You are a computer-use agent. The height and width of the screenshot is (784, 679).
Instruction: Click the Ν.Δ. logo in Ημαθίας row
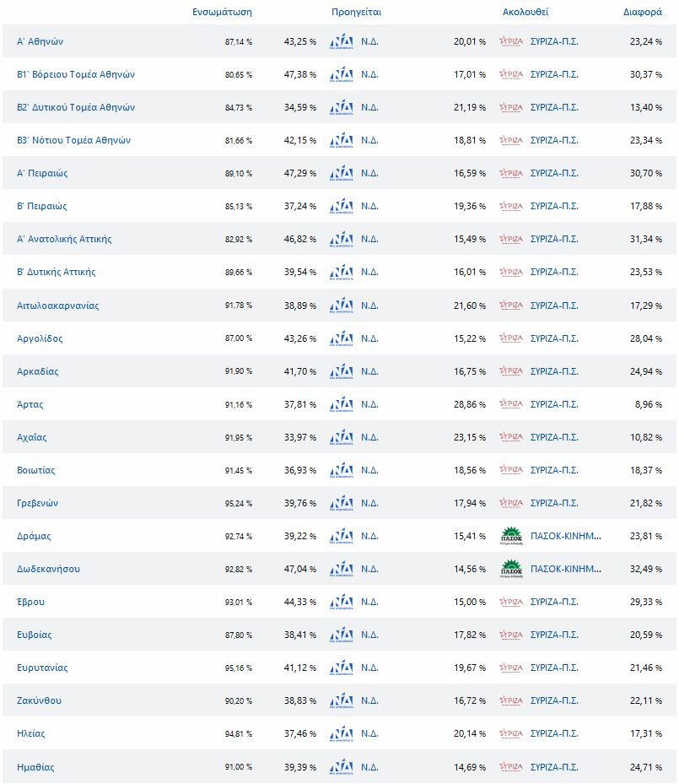(x=342, y=767)
